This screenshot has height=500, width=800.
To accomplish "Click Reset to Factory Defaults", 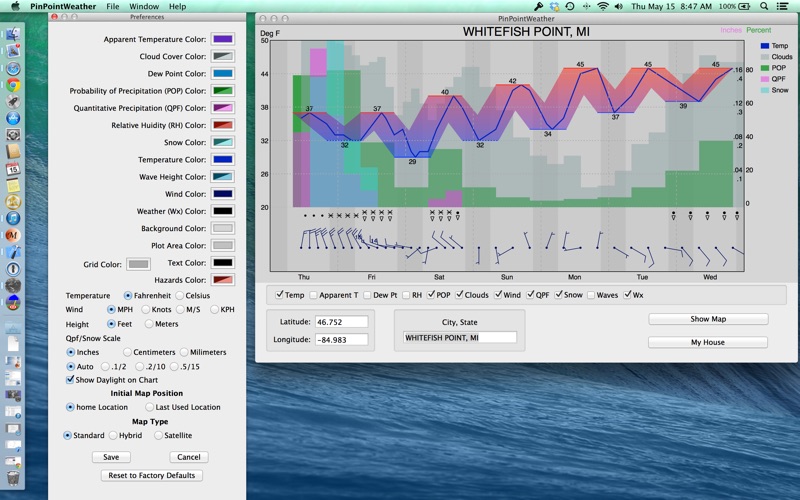I will pyautogui.click(x=152, y=476).
